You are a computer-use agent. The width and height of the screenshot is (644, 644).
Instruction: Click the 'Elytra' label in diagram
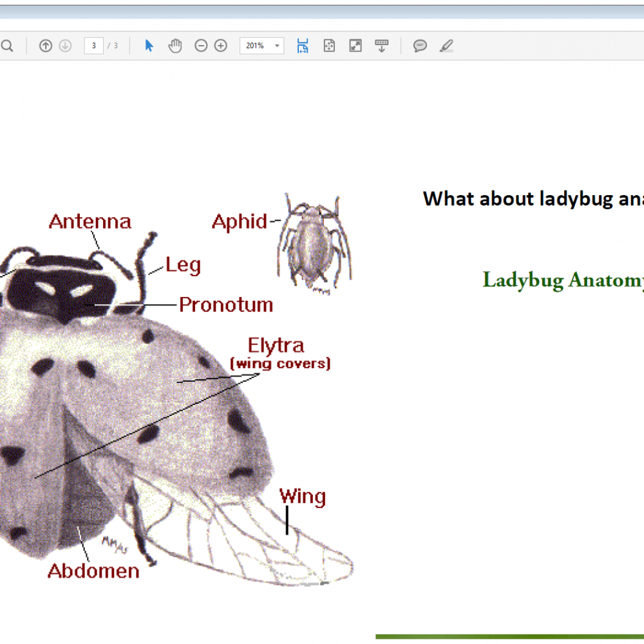tap(276, 346)
